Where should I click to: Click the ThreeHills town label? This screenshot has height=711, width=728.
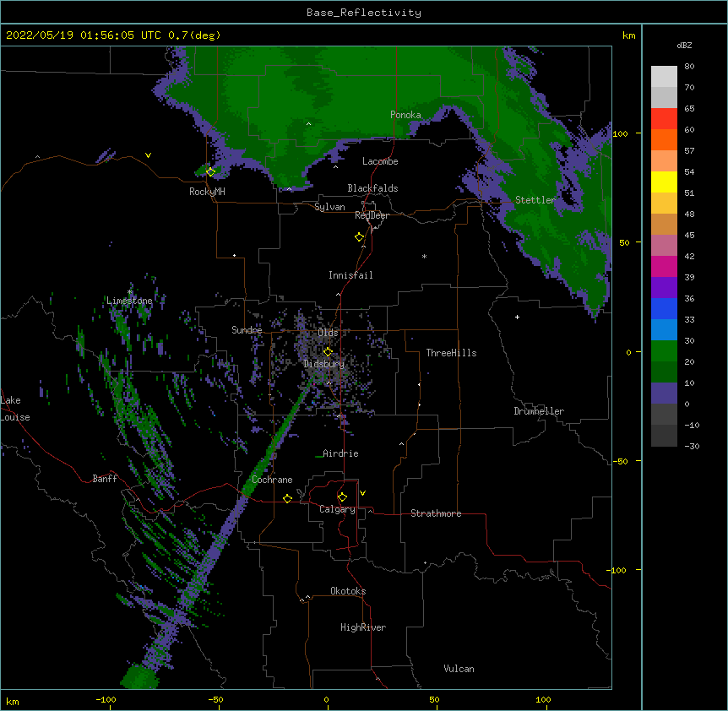pyautogui.click(x=451, y=353)
